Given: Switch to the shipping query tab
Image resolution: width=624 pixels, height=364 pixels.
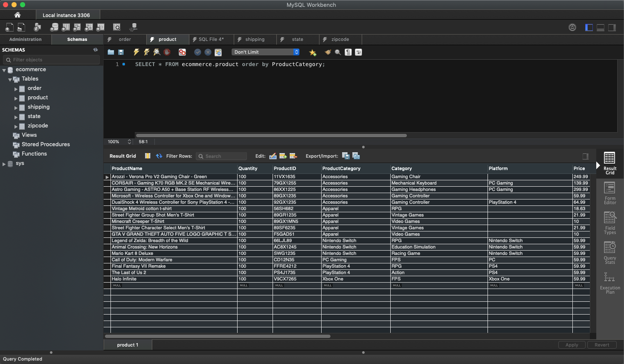Looking at the screenshot, I should pyautogui.click(x=255, y=39).
